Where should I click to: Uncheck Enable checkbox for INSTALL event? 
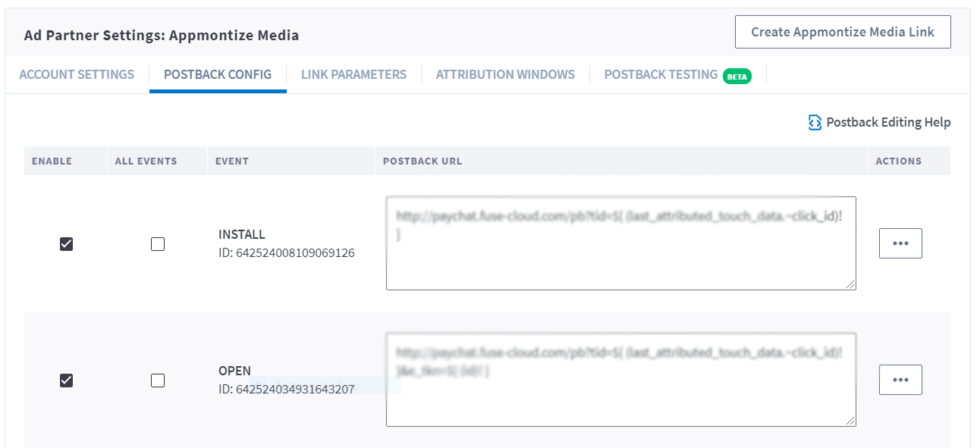tap(66, 244)
